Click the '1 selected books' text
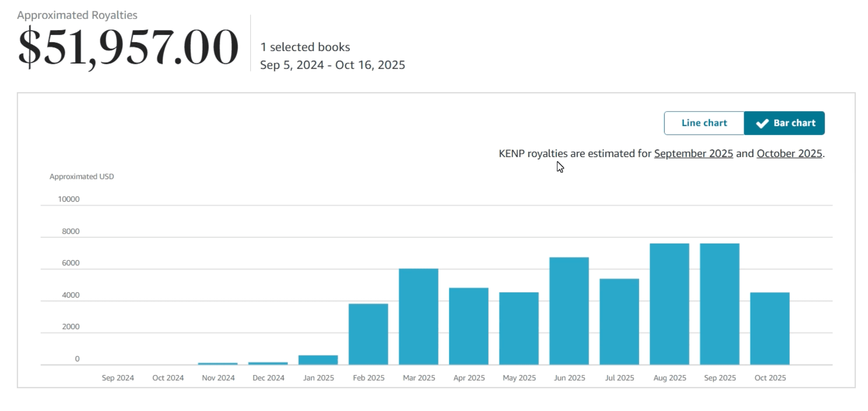Screen dimensions: 868x411 pos(305,47)
